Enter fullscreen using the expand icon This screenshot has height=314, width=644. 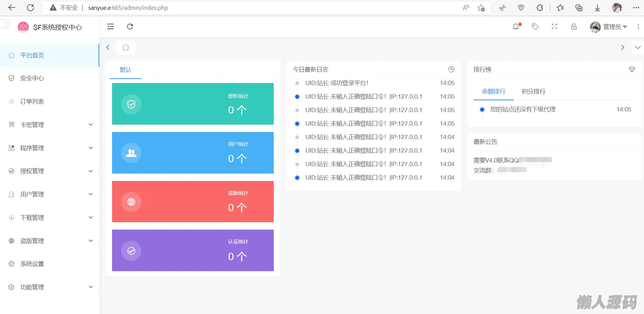point(555,27)
